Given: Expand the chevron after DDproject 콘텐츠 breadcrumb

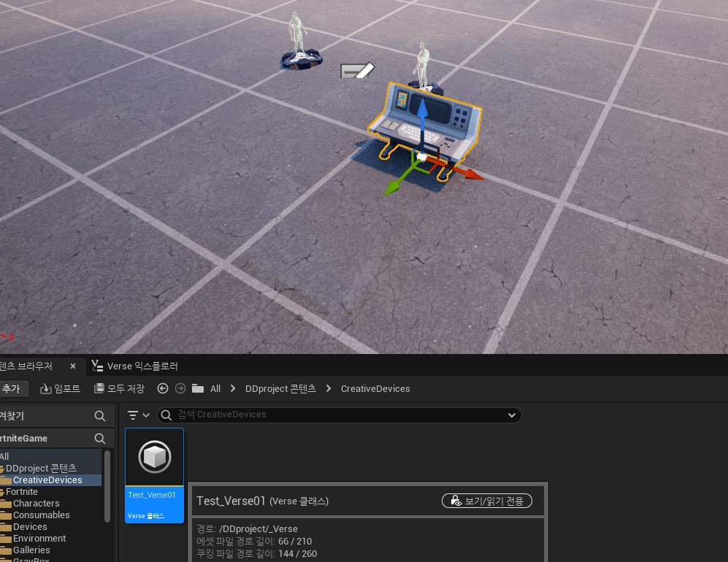Looking at the screenshot, I should pyautogui.click(x=329, y=388).
